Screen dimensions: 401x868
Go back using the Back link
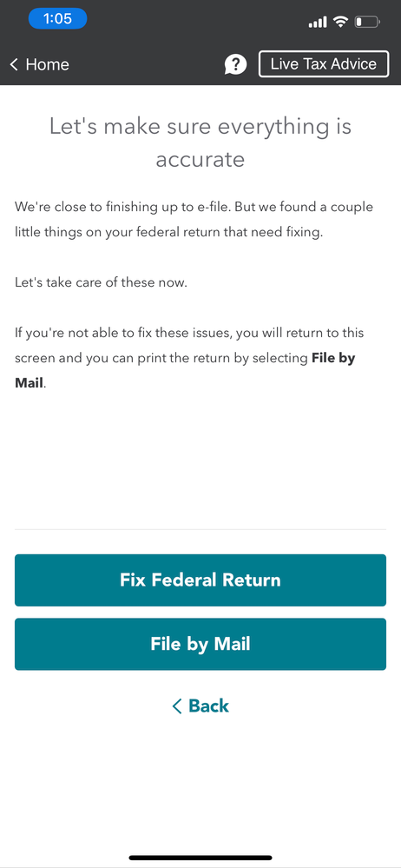coord(200,706)
